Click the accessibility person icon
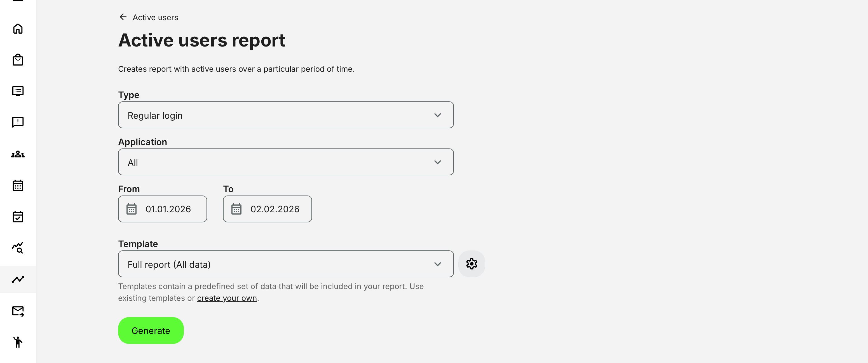 coord(18,342)
